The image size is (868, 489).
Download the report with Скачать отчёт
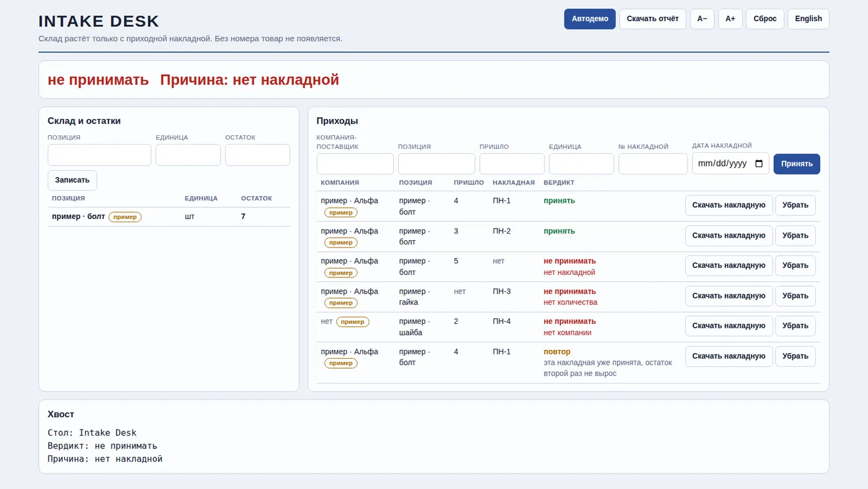pos(653,19)
